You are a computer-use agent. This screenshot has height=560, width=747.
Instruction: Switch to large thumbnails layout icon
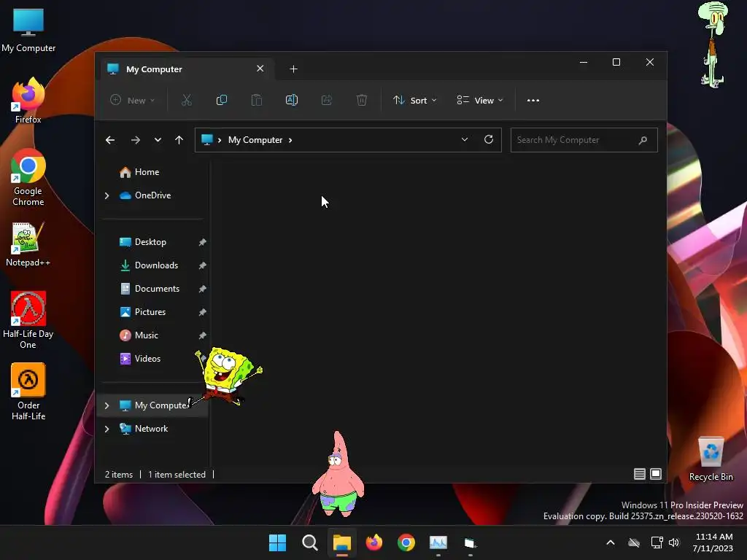[x=656, y=474]
